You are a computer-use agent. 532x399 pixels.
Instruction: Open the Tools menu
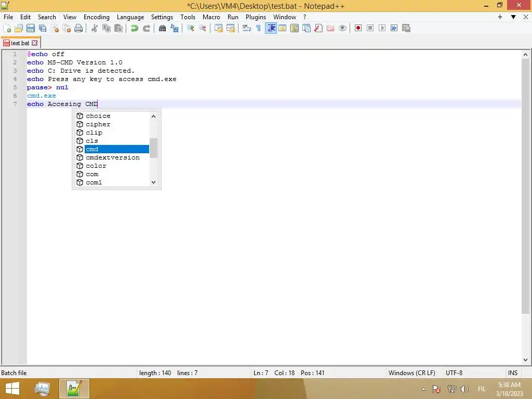point(188,17)
